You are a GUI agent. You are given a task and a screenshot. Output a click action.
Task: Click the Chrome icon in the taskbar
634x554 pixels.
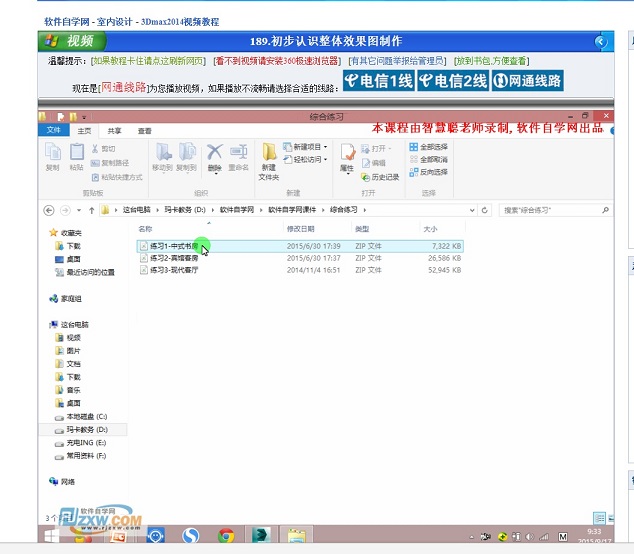[226, 536]
